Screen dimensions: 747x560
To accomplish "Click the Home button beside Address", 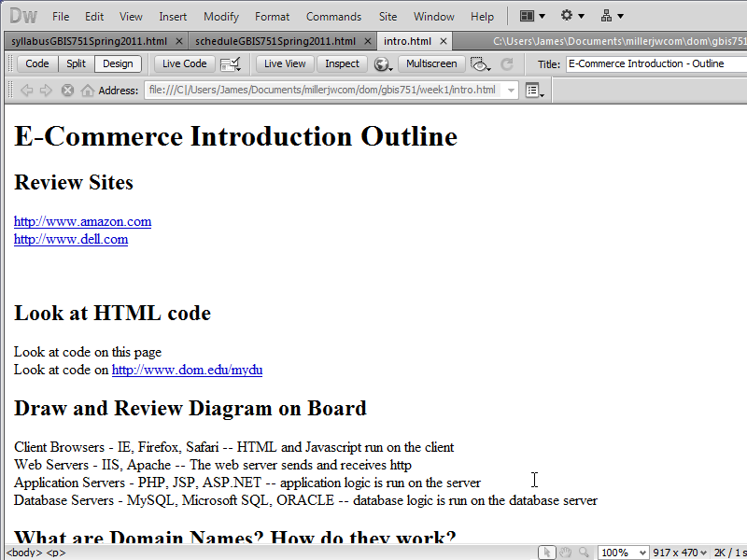I will point(88,91).
